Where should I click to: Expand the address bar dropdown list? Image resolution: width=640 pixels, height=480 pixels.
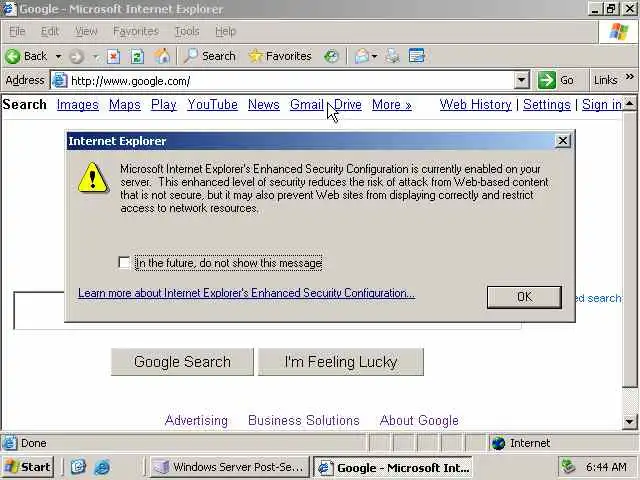coord(521,80)
